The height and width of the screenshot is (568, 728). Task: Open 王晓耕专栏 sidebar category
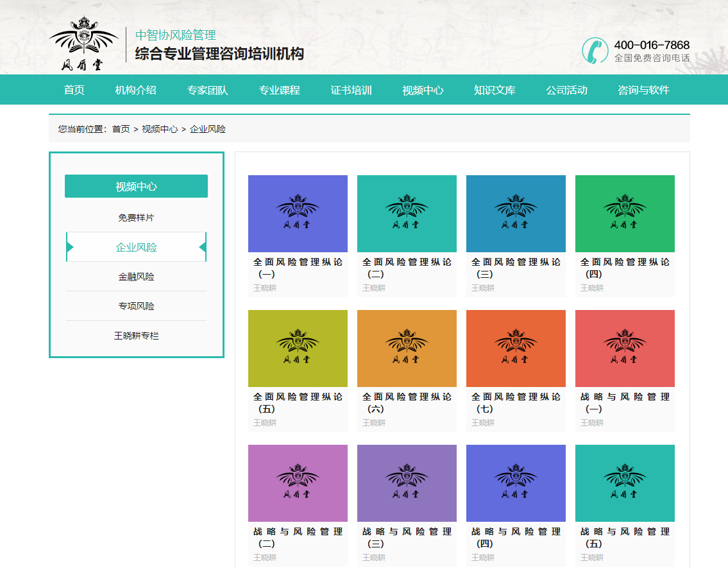coord(136,335)
